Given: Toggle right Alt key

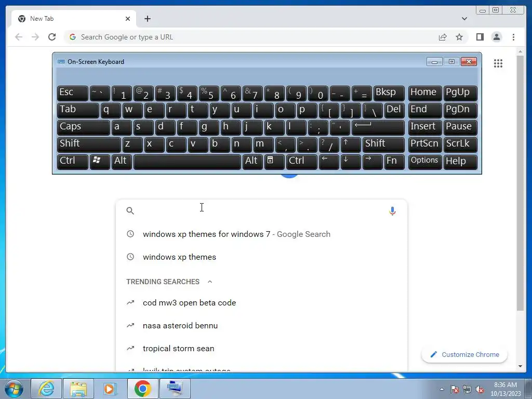Looking at the screenshot, I should click(253, 161).
